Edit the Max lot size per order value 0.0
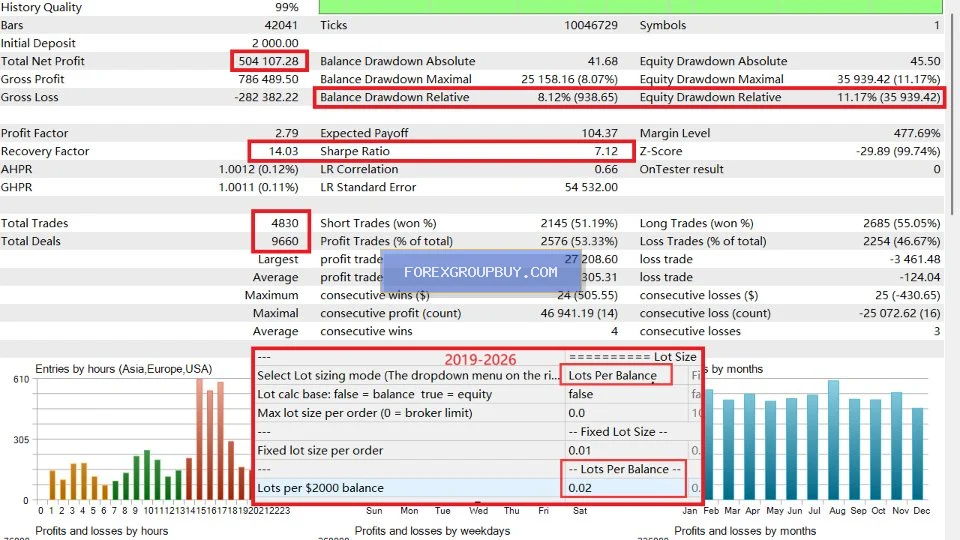Viewport: 960px width, 540px height. pos(576,413)
